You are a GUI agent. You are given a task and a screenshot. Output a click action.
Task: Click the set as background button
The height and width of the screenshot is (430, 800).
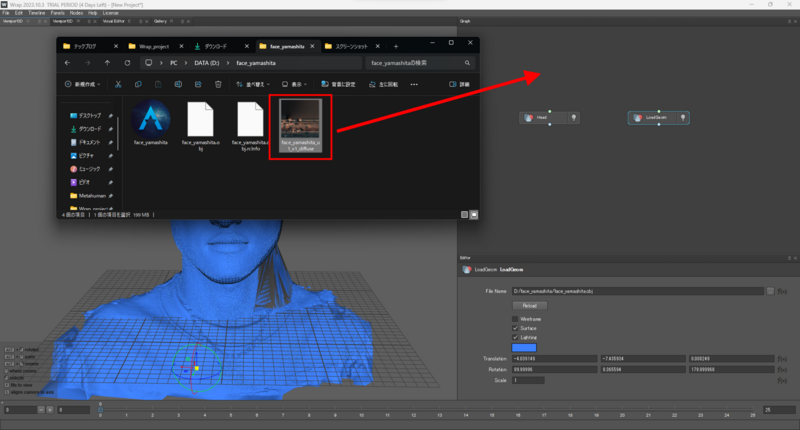tap(338, 84)
